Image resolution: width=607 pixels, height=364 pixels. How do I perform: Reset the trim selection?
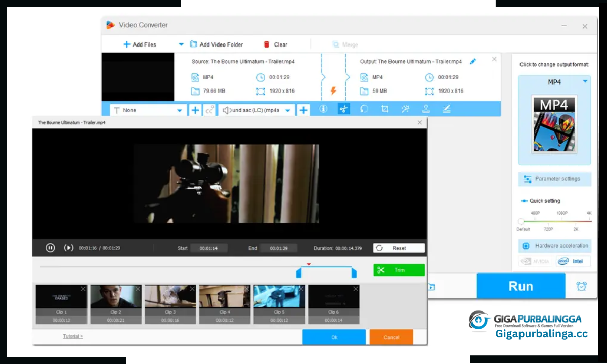click(399, 248)
